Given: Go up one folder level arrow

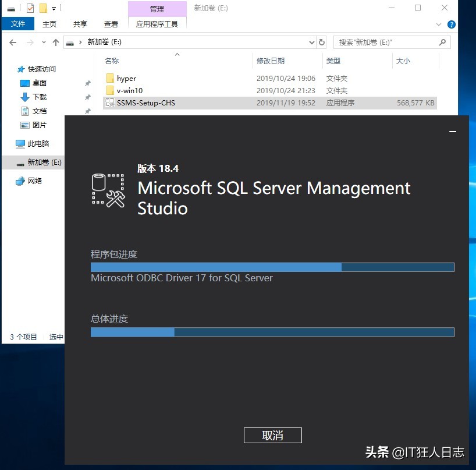Looking at the screenshot, I should click(56, 43).
